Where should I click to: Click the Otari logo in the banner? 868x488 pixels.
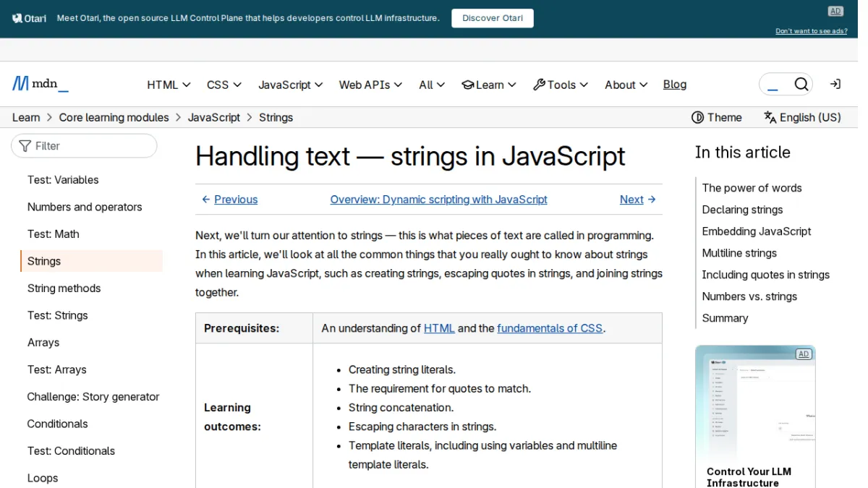click(x=30, y=18)
